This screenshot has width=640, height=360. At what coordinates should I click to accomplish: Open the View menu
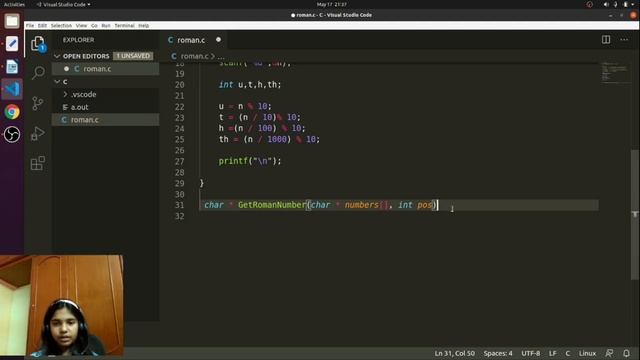pos(81,25)
